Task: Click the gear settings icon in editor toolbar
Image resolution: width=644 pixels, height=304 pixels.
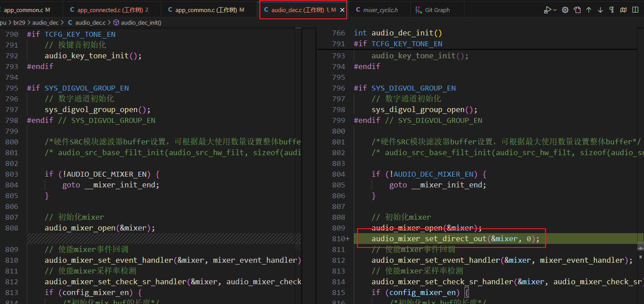Action: pyautogui.click(x=565, y=10)
